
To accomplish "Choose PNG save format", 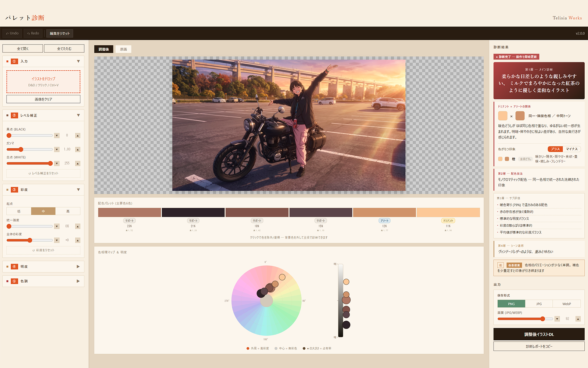I will click(x=511, y=304).
